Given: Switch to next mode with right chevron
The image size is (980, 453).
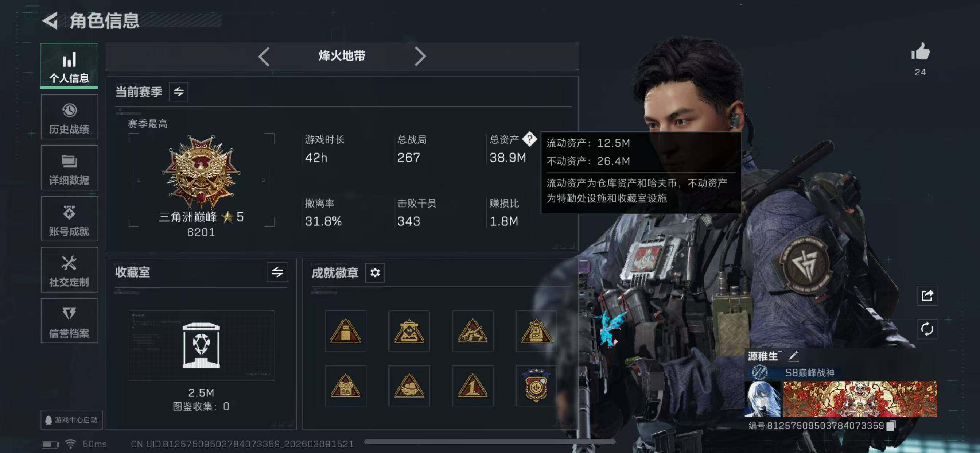Looking at the screenshot, I should click(420, 56).
